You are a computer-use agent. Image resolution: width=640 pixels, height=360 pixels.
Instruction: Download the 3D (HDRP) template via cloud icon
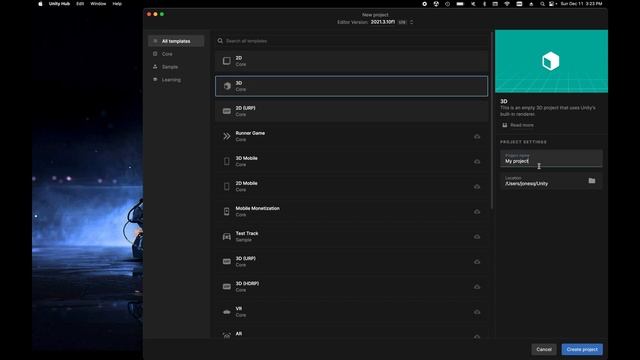[x=477, y=287]
